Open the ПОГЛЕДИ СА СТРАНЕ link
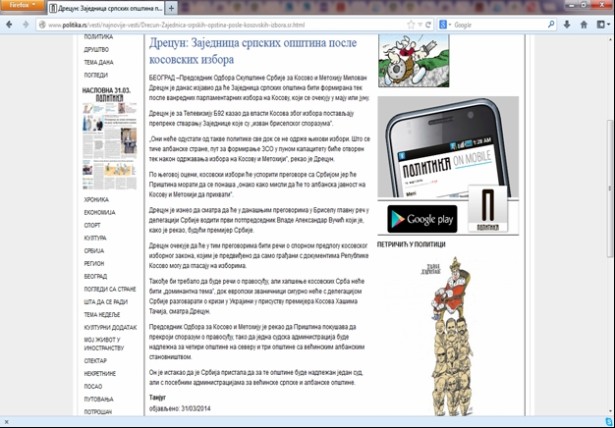The image size is (615, 428). tap(110, 289)
